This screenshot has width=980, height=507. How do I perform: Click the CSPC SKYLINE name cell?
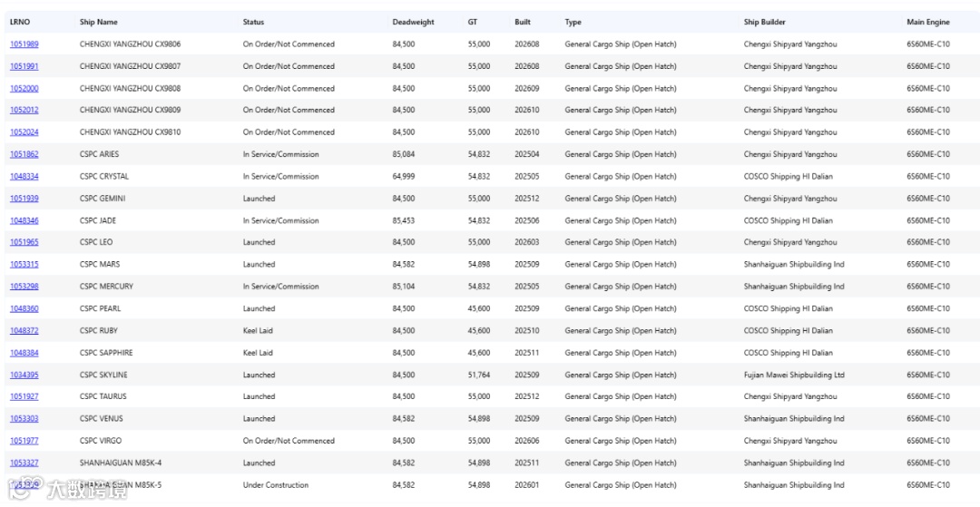105,375
